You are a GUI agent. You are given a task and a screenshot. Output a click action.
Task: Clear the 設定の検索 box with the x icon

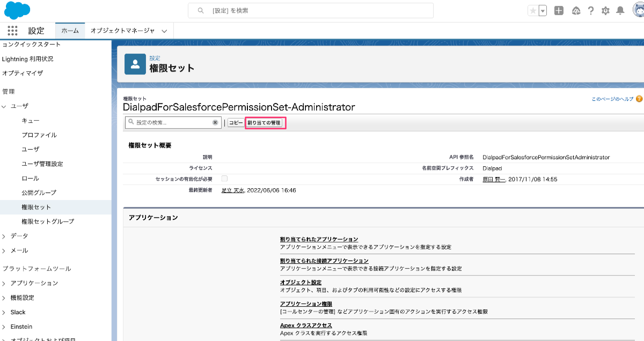point(215,123)
